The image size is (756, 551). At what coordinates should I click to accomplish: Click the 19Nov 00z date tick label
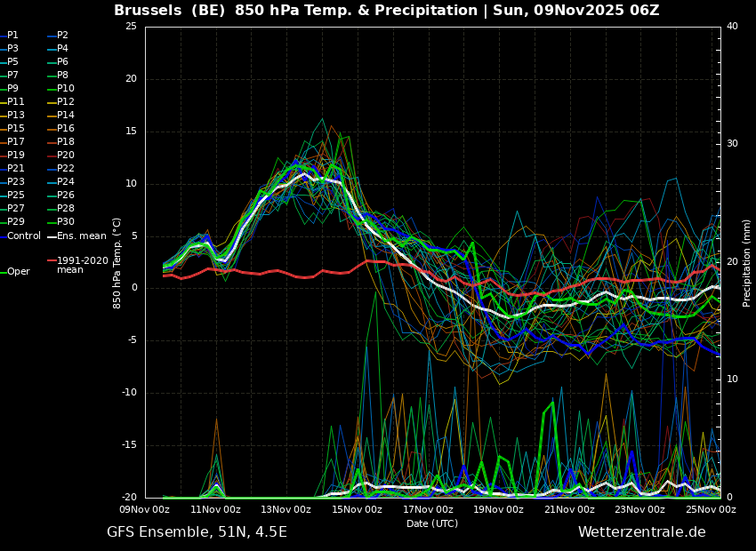(498, 509)
